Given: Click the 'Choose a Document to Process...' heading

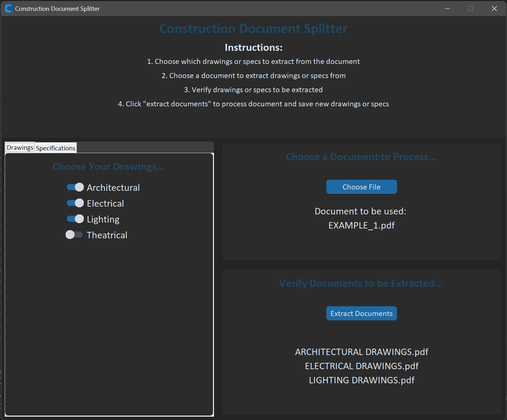Looking at the screenshot, I should (361, 157).
